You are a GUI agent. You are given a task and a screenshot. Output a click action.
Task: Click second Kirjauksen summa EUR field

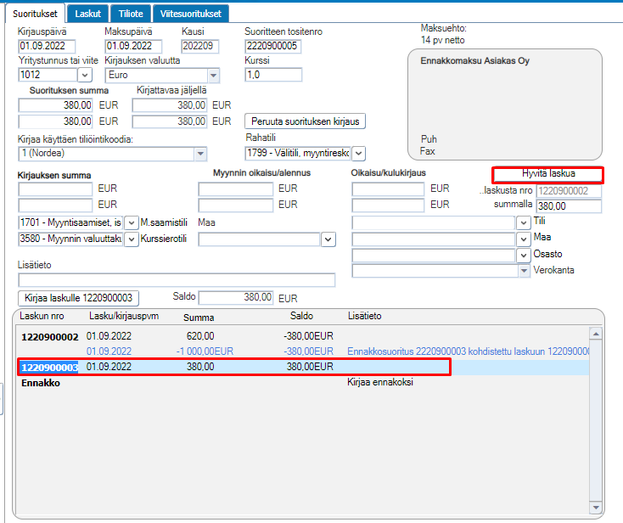(x=55, y=205)
